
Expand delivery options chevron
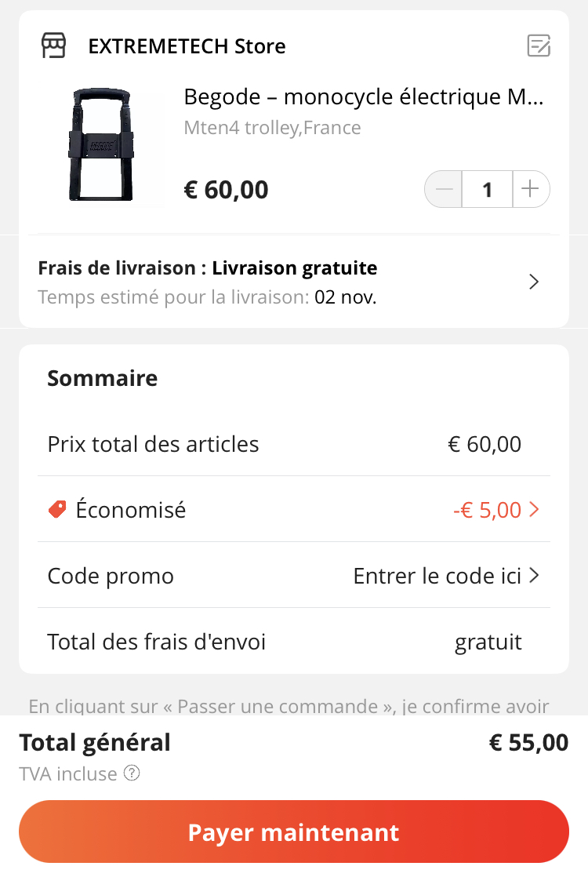tap(534, 282)
